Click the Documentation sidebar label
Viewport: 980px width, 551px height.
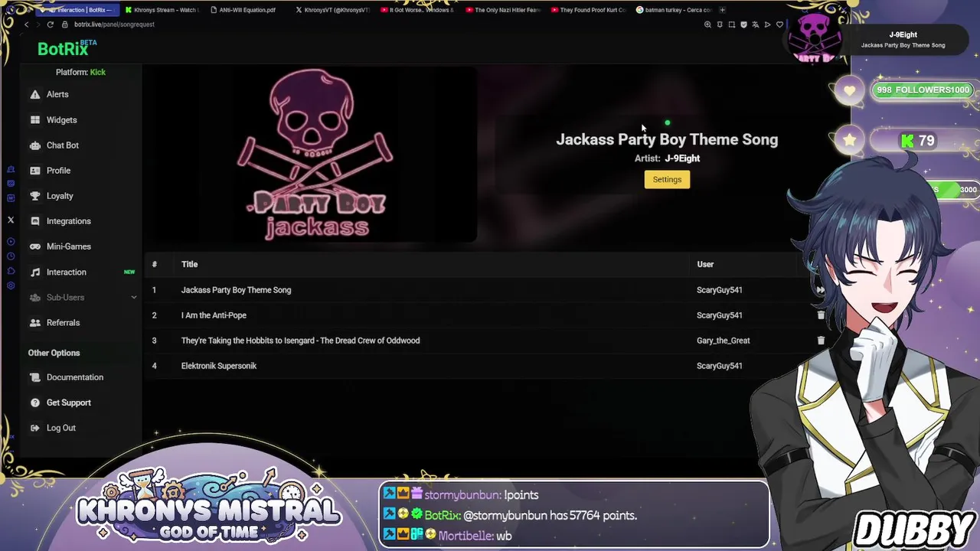point(75,377)
